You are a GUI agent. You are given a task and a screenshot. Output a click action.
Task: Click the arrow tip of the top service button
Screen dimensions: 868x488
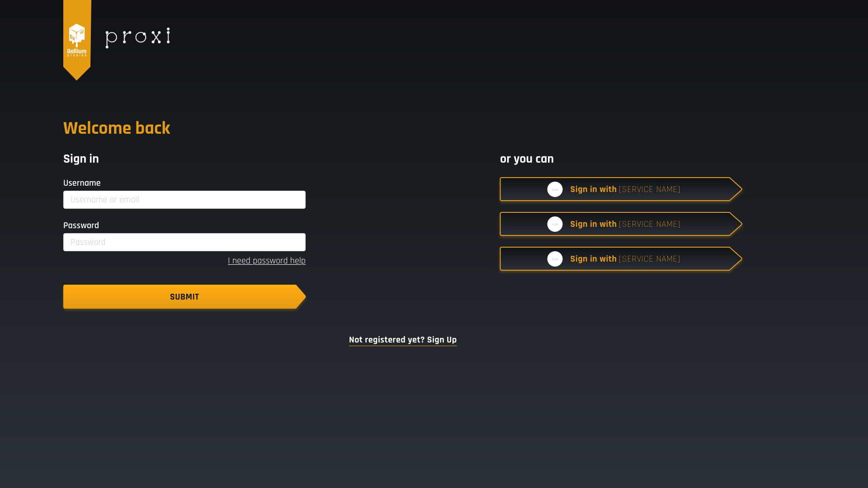(x=736, y=189)
